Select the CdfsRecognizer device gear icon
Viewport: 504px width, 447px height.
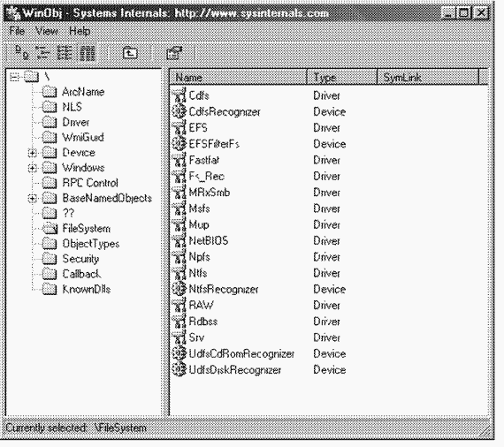pyautogui.click(x=179, y=111)
